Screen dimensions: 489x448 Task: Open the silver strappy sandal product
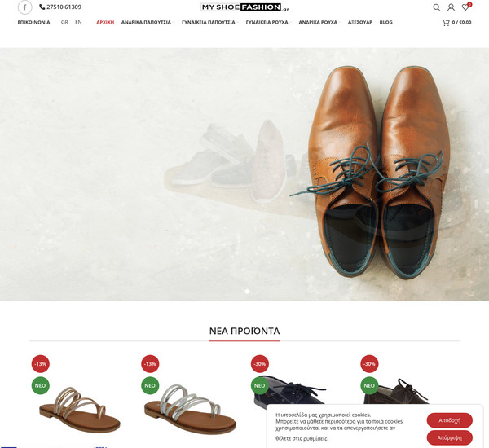[190, 410]
